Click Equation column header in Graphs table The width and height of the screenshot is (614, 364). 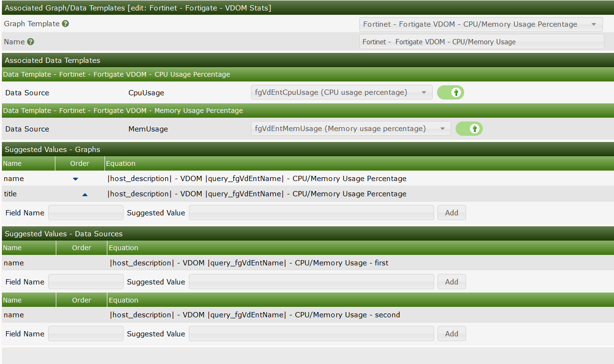point(121,163)
